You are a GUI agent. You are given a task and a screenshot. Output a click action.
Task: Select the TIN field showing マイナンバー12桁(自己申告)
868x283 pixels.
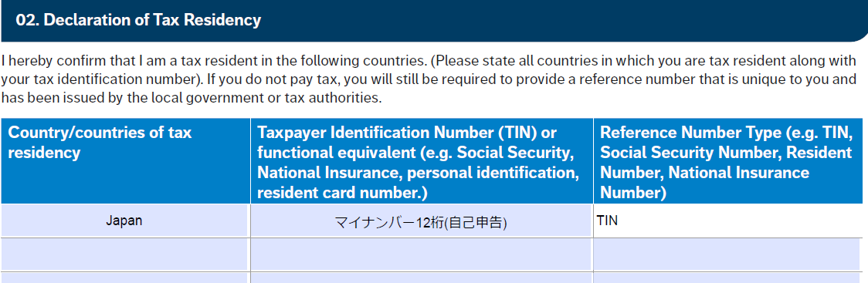pyautogui.click(x=422, y=221)
